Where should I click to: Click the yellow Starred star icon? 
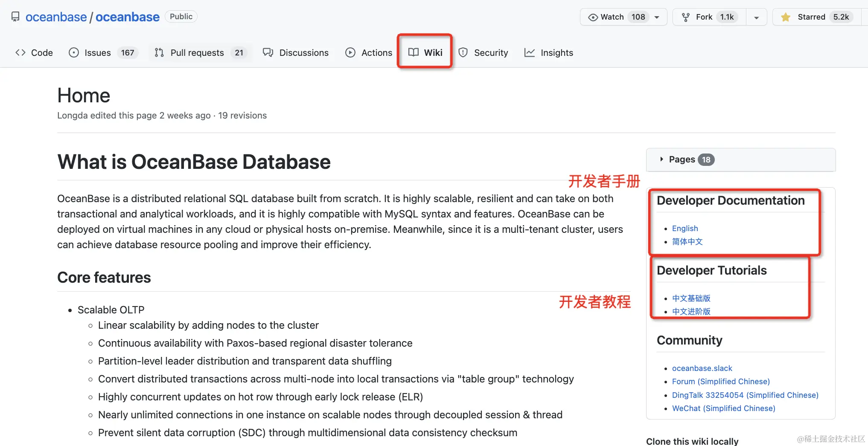click(x=786, y=17)
